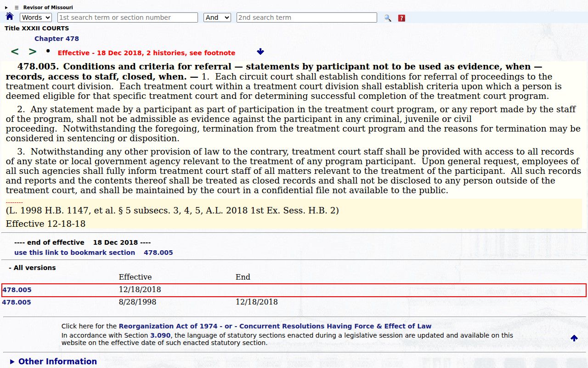Go to the home page icon
The width and height of the screenshot is (588, 368).
[10, 17]
